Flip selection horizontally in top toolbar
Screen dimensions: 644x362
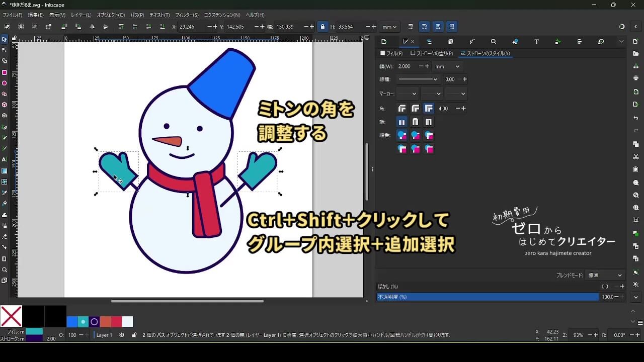(x=92, y=27)
